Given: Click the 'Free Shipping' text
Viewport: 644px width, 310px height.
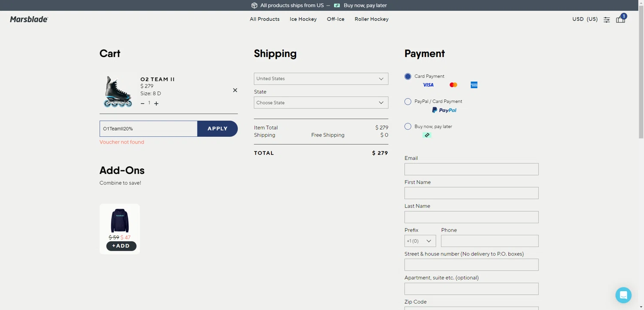Looking at the screenshot, I should coord(328,135).
